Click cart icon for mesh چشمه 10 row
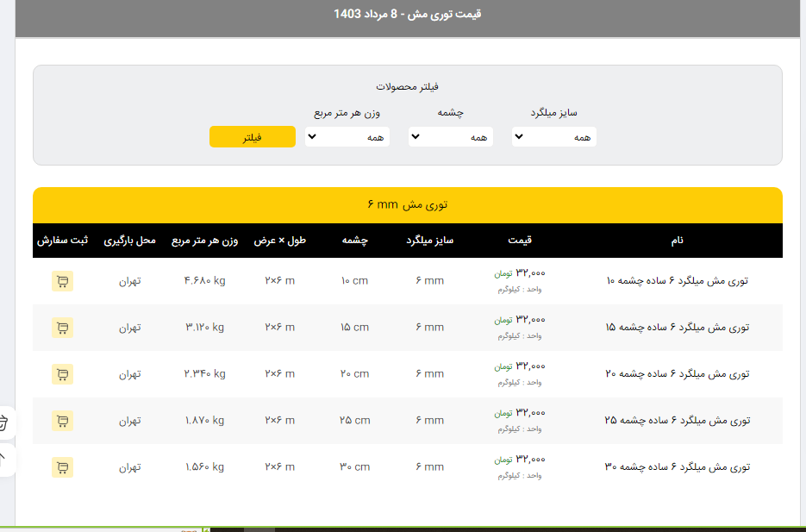 (62, 281)
